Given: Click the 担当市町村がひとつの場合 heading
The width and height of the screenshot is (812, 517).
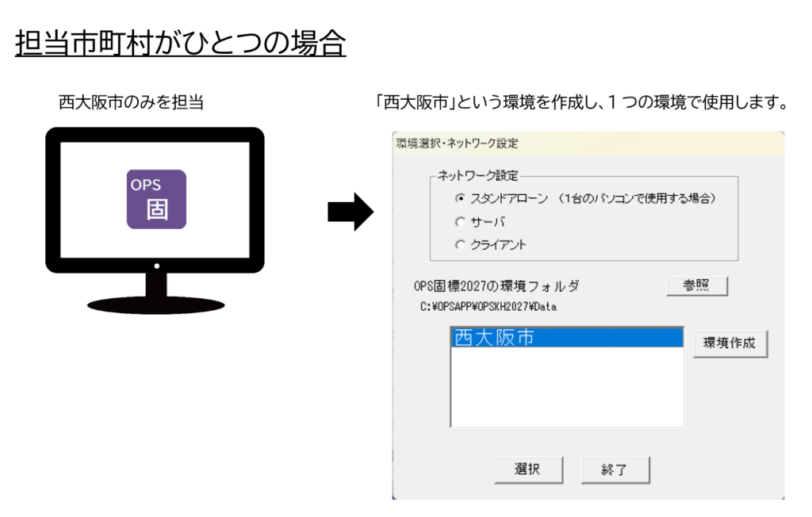Looking at the screenshot, I should [x=180, y=42].
